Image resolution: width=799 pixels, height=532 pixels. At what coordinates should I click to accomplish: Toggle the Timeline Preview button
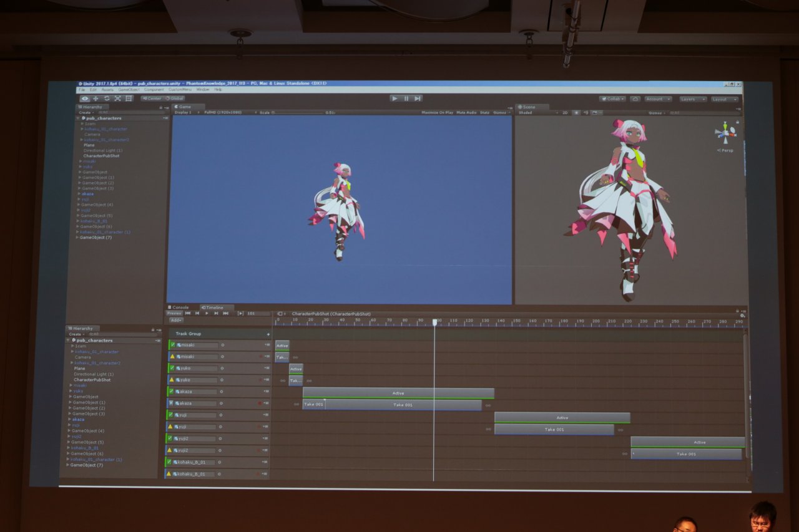tap(174, 313)
